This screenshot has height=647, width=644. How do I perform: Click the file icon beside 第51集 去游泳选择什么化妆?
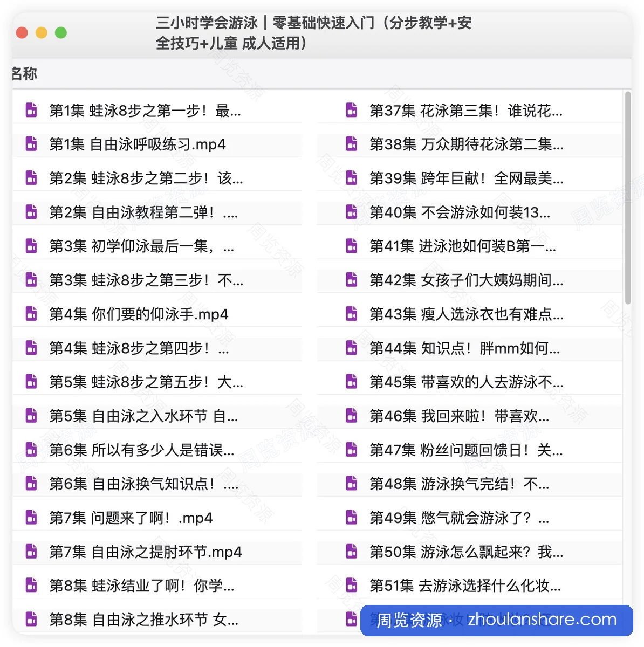[x=352, y=586]
